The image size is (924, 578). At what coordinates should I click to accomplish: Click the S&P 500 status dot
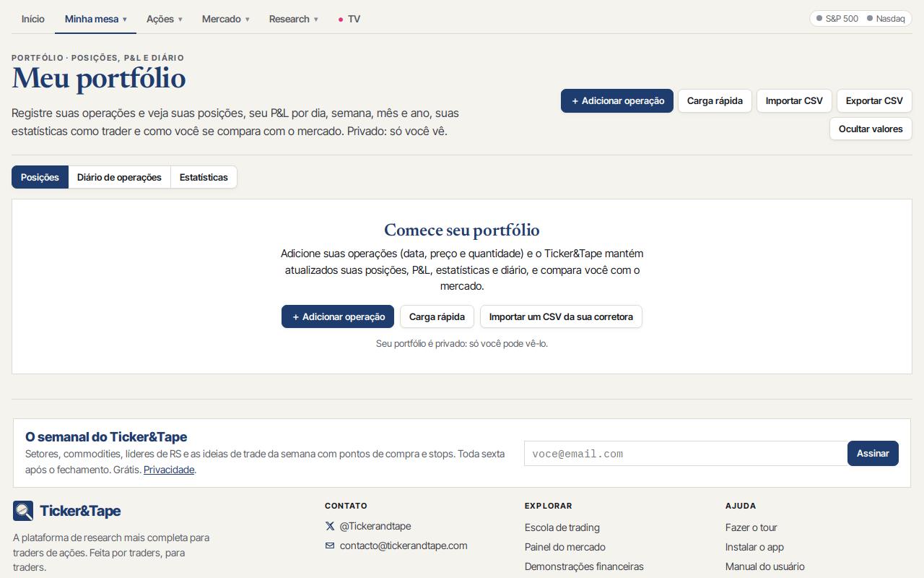point(819,19)
